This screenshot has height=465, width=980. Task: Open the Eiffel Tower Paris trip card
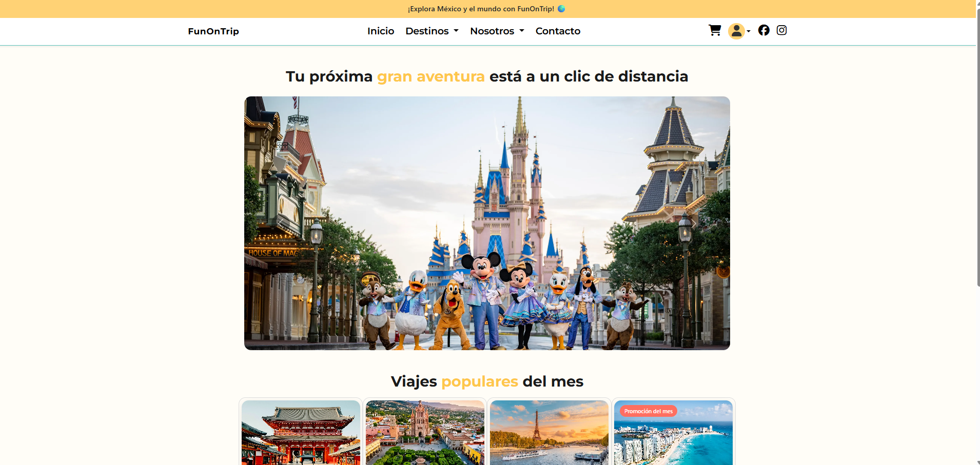pyautogui.click(x=549, y=432)
